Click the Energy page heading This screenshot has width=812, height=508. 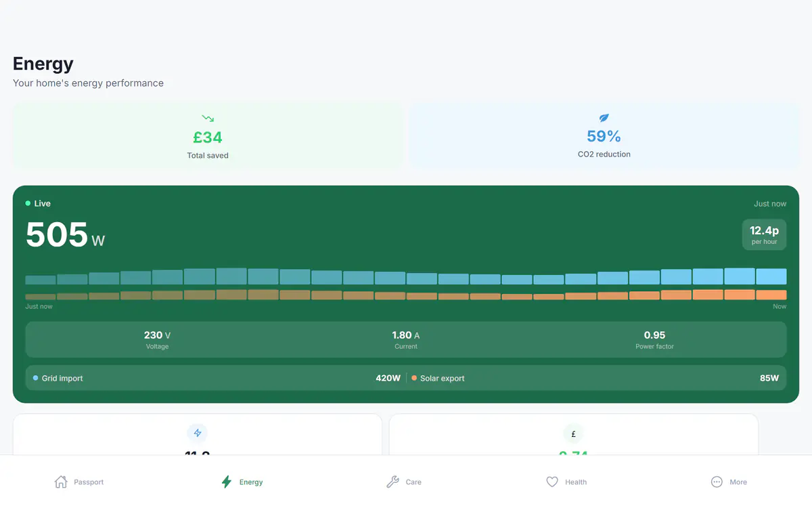pos(43,64)
